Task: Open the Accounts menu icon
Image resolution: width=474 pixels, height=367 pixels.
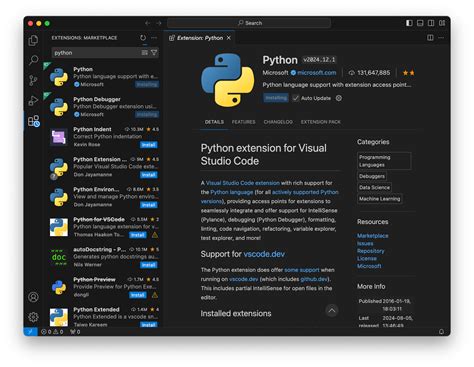Action: pos(33,297)
